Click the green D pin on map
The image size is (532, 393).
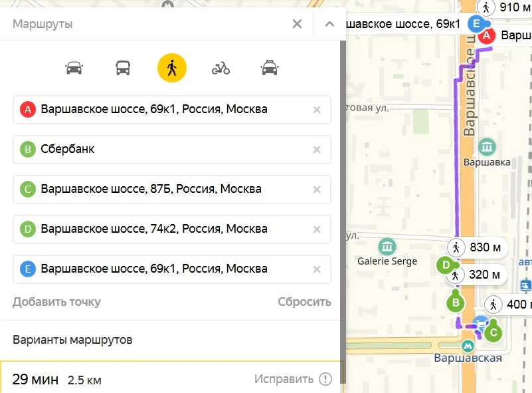point(446,265)
